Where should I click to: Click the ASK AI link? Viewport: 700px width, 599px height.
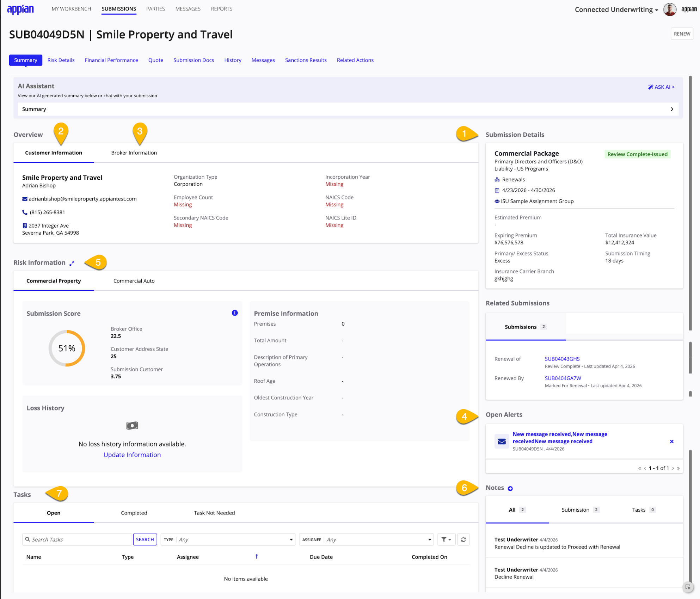[661, 87]
